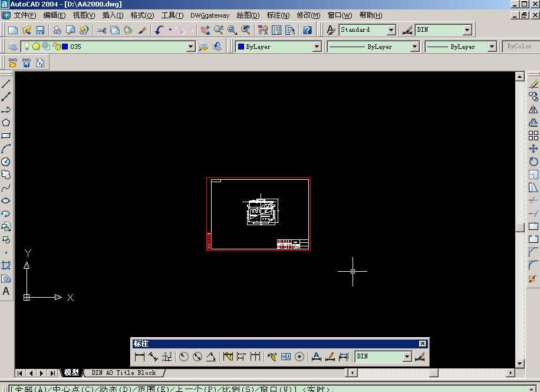Select the Spline draw tool
The image size is (540, 392).
click(6, 187)
